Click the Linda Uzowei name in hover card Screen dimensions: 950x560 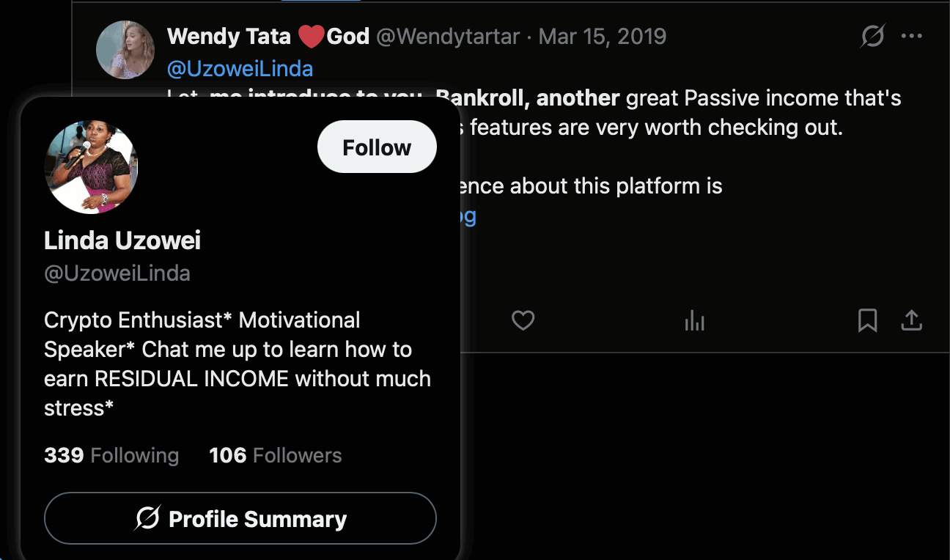pos(122,240)
